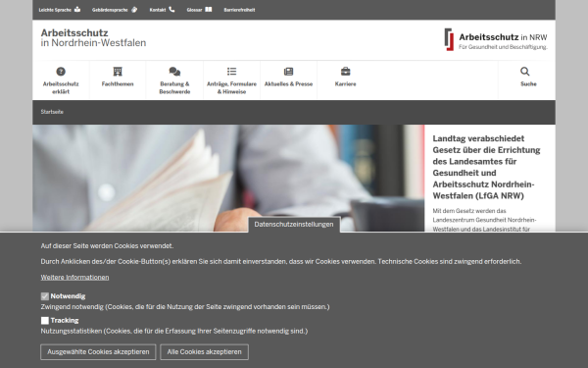The image size is (588, 368).
Task: Open the Landtag verabschiedet Gesetz headline
Action: [x=486, y=167]
